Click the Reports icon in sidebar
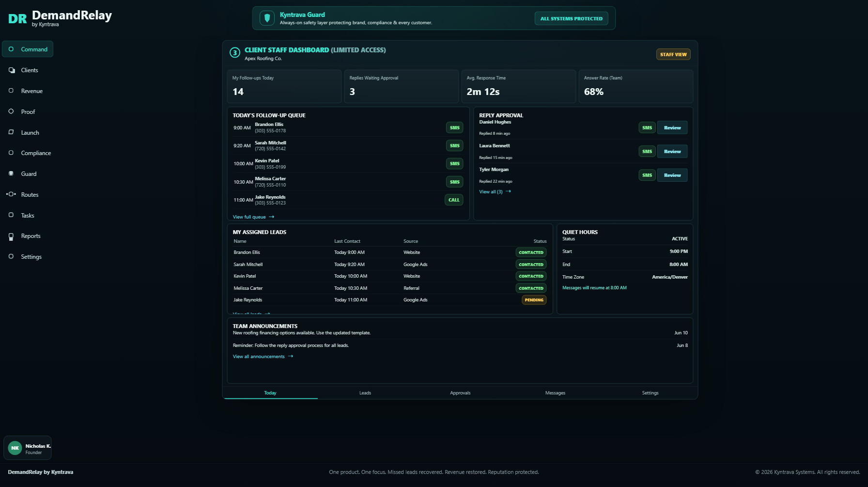 (x=11, y=236)
